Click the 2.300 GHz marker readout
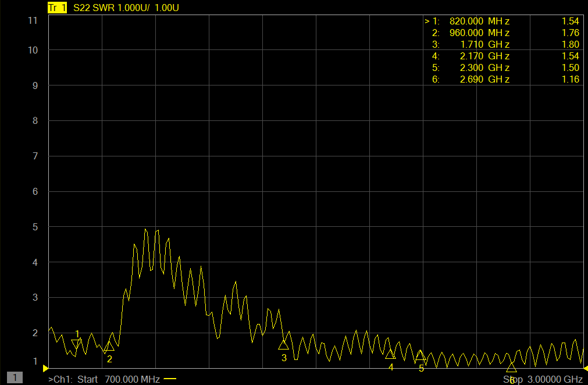This screenshot has width=588, height=385. pos(484,68)
